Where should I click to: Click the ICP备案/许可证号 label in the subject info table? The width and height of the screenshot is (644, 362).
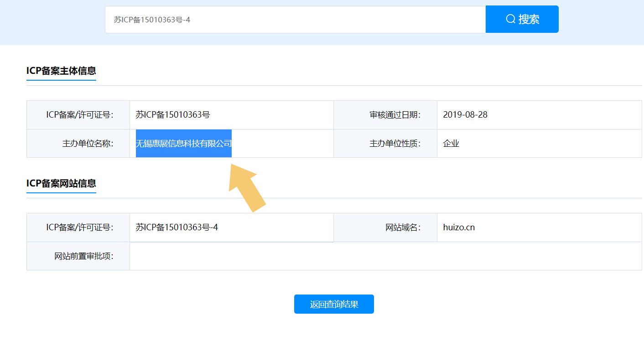(x=79, y=115)
